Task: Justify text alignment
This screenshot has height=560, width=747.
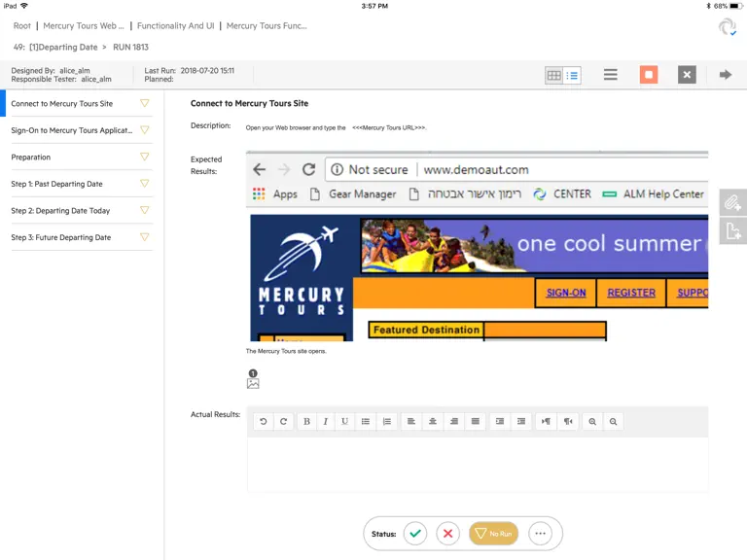Action: (x=476, y=421)
